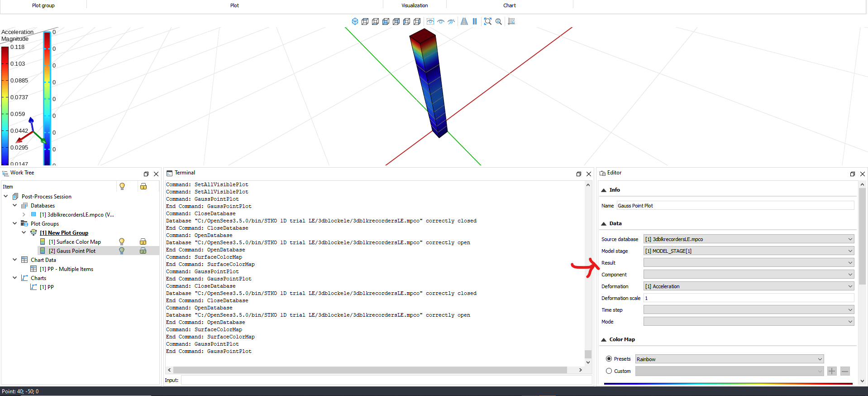Viewport: 868px width, 396px height.
Task: Click the zoom region magnifier icon
Action: coord(499,21)
